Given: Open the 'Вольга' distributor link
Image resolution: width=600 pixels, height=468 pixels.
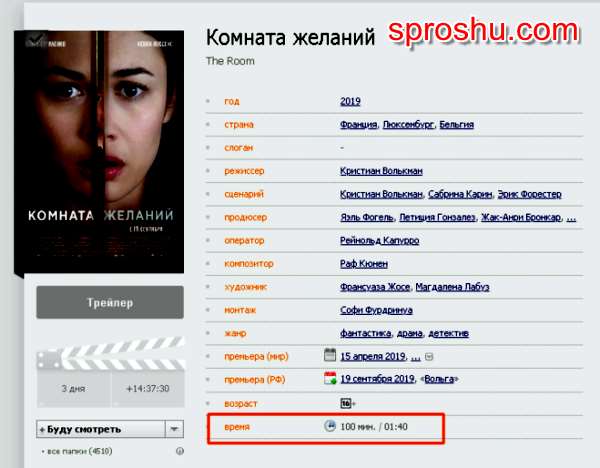Looking at the screenshot, I should 439,379.
